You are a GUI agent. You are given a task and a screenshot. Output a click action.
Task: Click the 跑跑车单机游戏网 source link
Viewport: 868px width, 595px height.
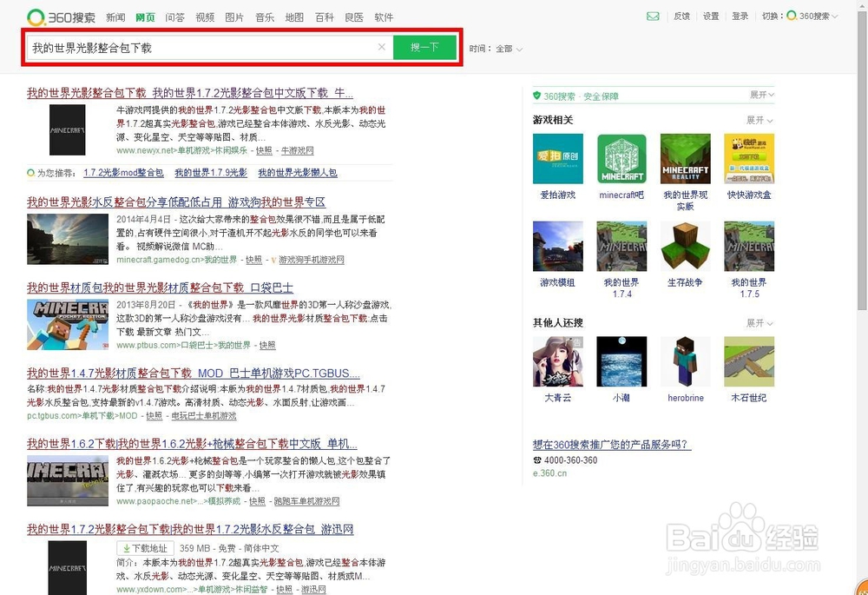306,501
